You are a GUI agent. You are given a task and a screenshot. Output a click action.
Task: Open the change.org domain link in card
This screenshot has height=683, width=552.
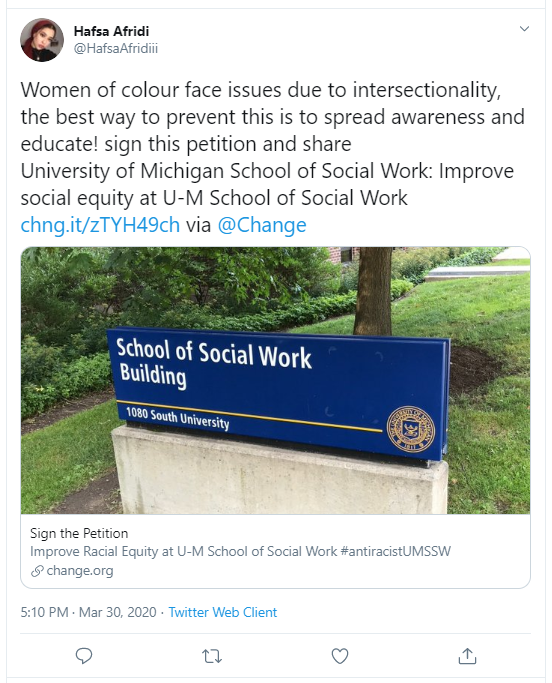click(x=80, y=570)
